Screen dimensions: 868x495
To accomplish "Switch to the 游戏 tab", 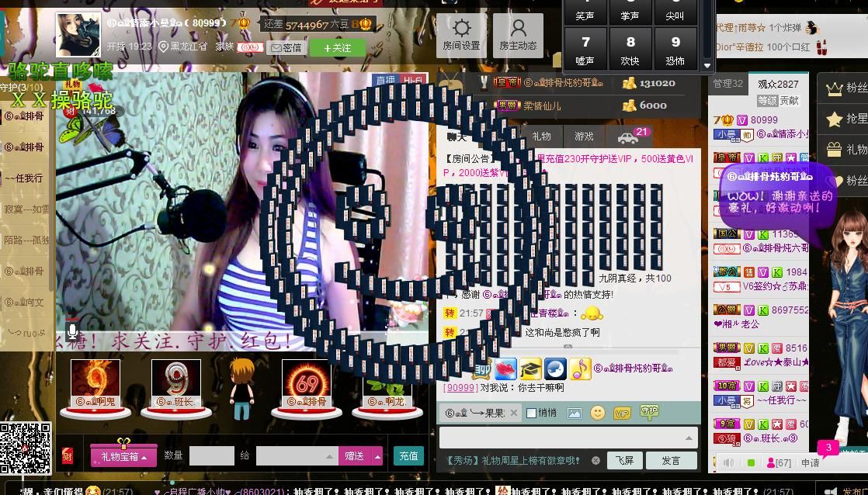I will 584,137.
